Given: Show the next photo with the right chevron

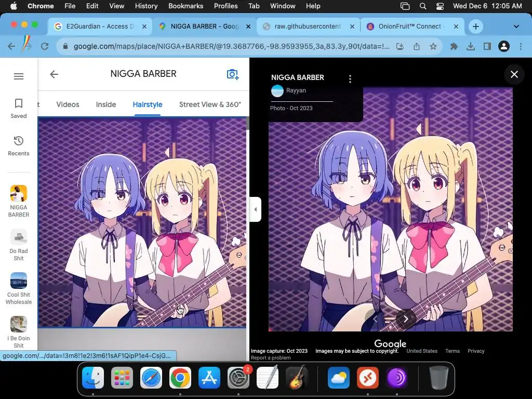Looking at the screenshot, I should point(406,318).
